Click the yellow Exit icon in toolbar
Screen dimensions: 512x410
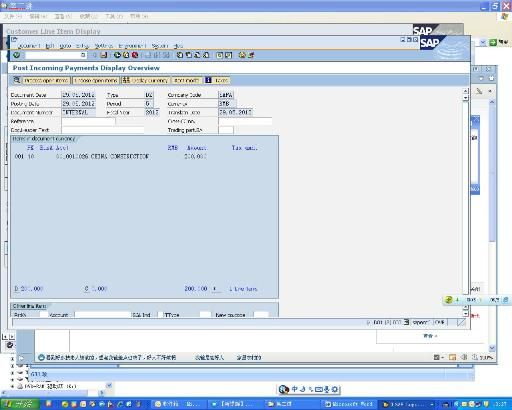coord(126,55)
